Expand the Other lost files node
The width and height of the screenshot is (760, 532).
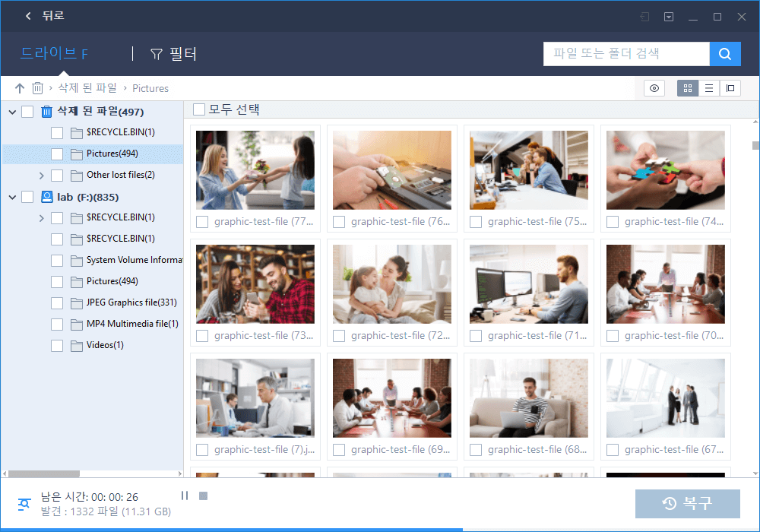click(x=41, y=176)
